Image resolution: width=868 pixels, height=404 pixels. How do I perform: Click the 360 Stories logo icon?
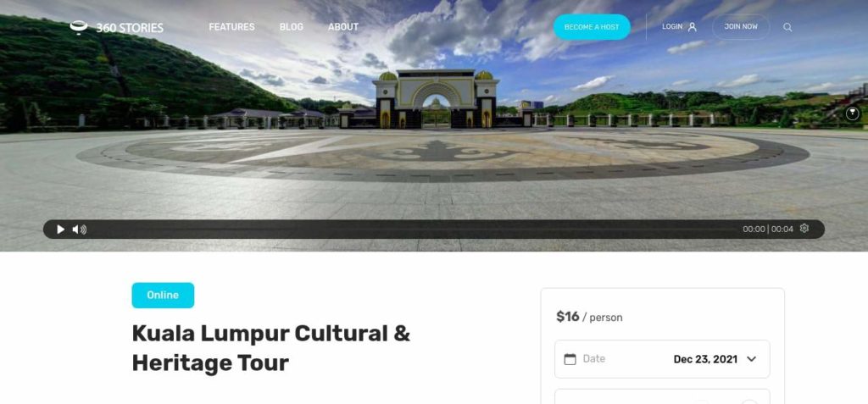click(79, 27)
